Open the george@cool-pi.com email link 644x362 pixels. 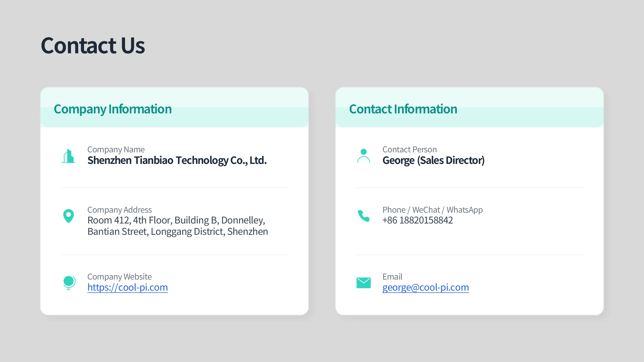click(x=426, y=287)
